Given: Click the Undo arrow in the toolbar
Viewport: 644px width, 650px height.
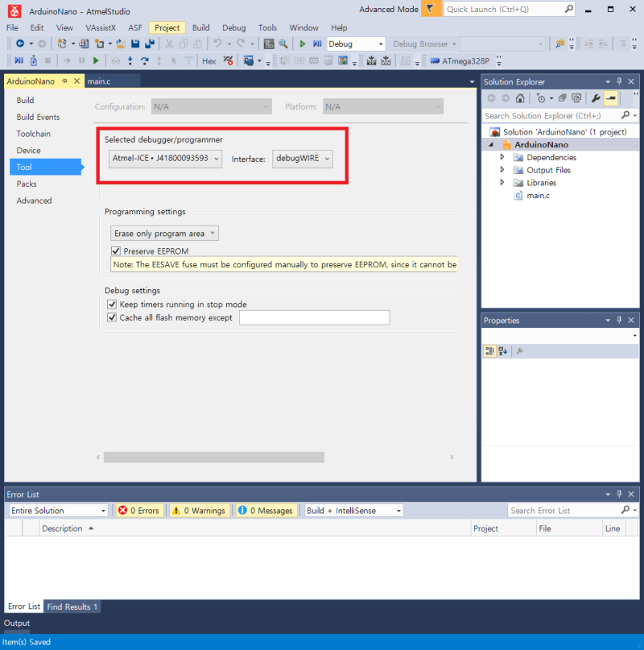Looking at the screenshot, I should (x=217, y=43).
